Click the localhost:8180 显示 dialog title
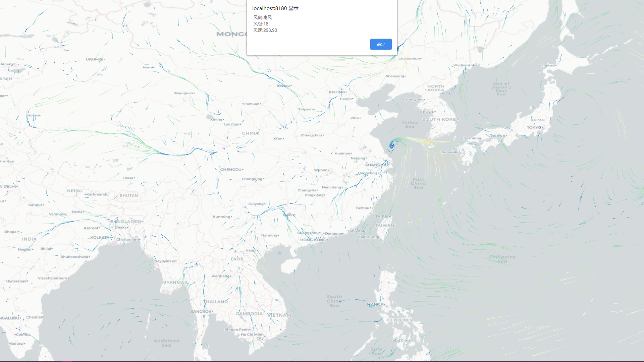The image size is (644, 362). pyautogui.click(x=275, y=8)
